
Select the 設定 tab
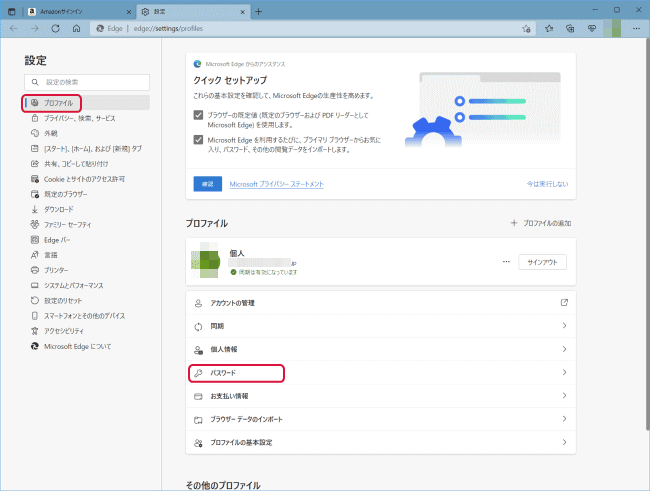point(194,12)
